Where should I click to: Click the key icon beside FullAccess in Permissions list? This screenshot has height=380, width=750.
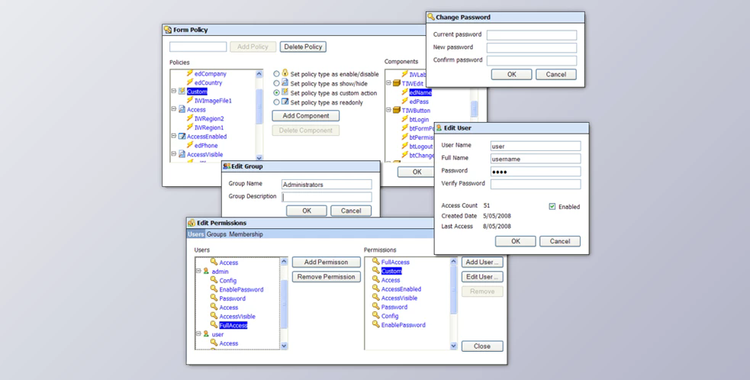tap(376, 261)
